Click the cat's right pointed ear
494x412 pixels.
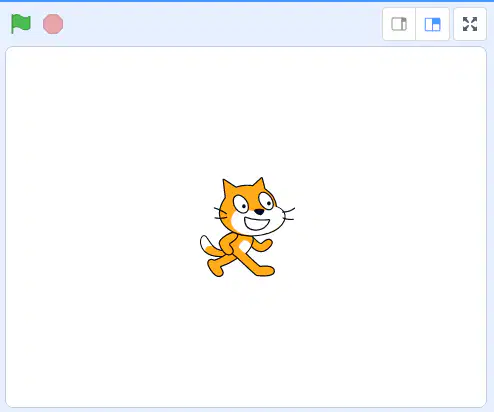(x=259, y=184)
